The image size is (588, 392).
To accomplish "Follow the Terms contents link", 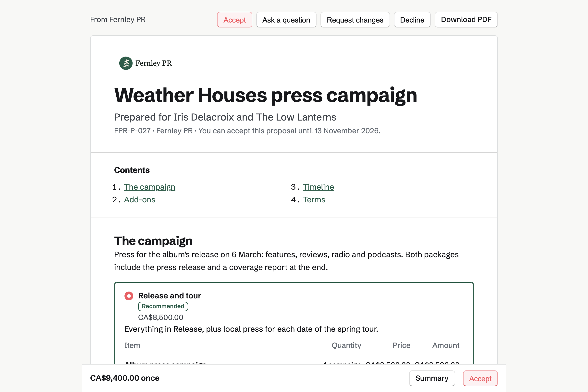I will tap(314, 199).
